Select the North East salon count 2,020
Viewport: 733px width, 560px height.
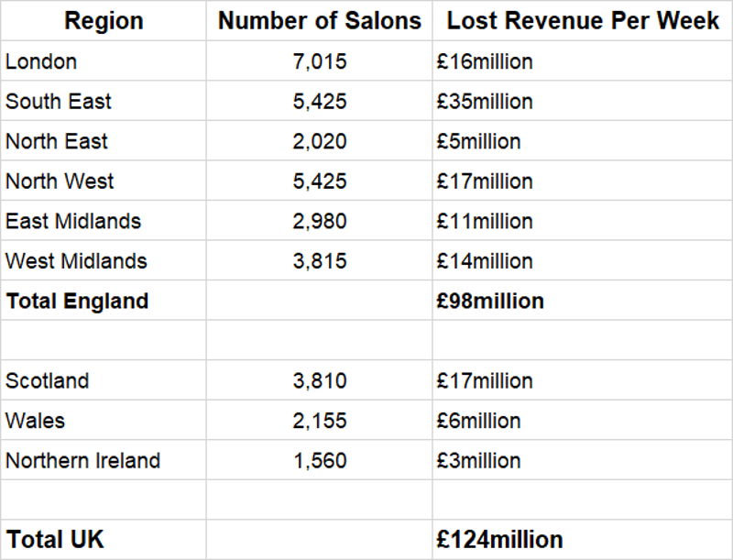[319, 141]
